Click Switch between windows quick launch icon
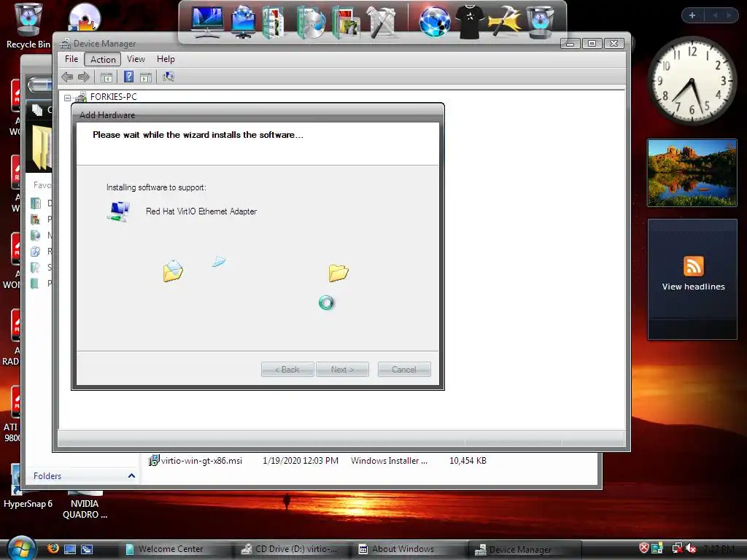This screenshot has width=747, height=560. click(x=87, y=549)
